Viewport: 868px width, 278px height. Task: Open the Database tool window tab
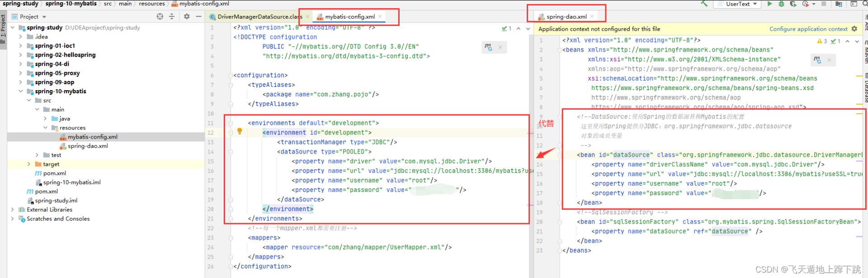[x=865, y=88]
